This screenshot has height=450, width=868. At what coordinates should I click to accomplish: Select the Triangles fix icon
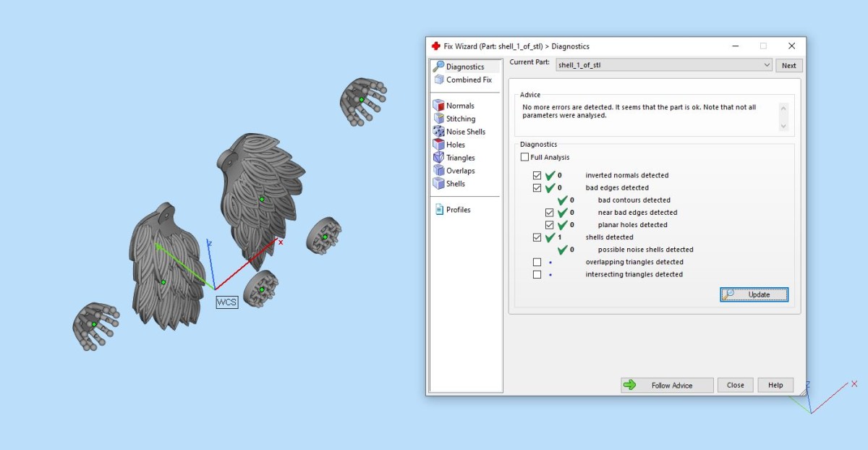(439, 158)
